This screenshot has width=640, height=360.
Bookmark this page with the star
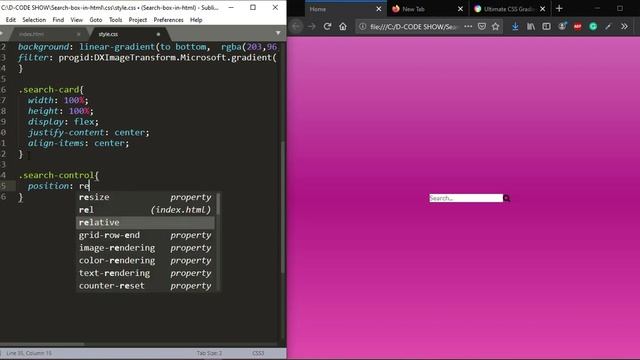[496, 27]
